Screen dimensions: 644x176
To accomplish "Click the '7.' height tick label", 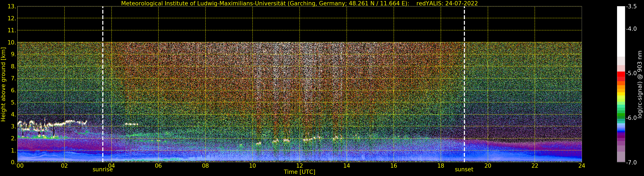I will click(x=13, y=78).
